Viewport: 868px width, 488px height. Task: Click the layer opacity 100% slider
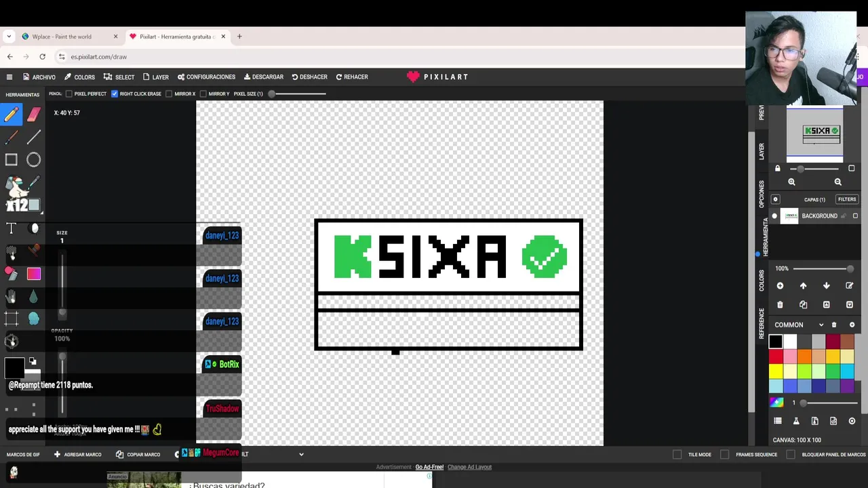tap(823, 269)
